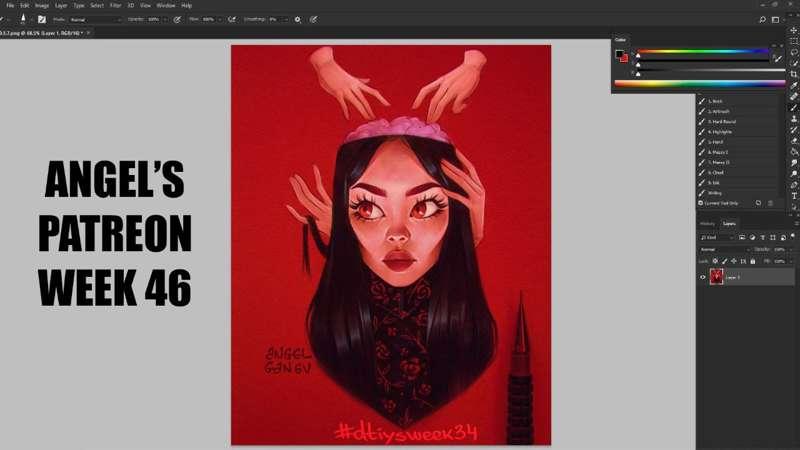Open the workspace switcher icon
Viewport: 800px width, 450px height.
pos(776,19)
